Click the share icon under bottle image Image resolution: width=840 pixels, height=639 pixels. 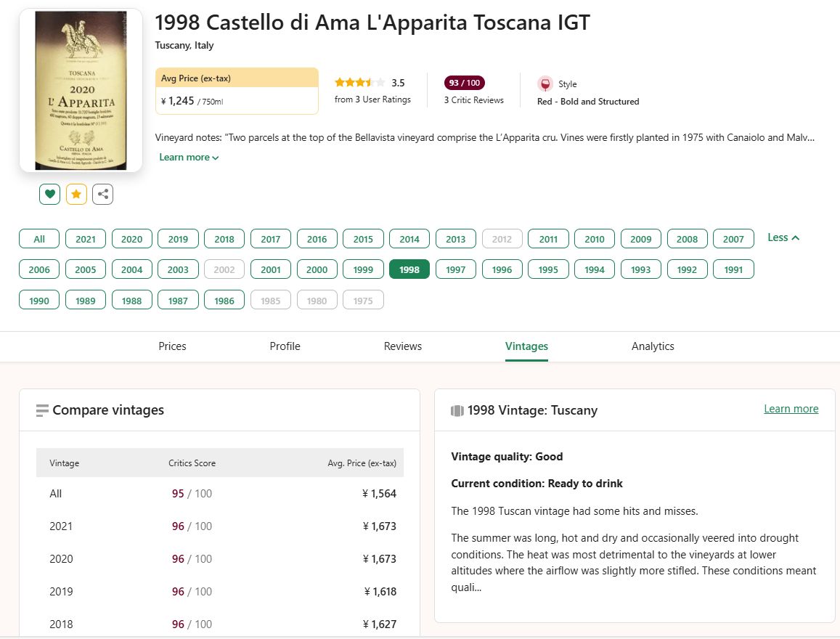point(103,194)
